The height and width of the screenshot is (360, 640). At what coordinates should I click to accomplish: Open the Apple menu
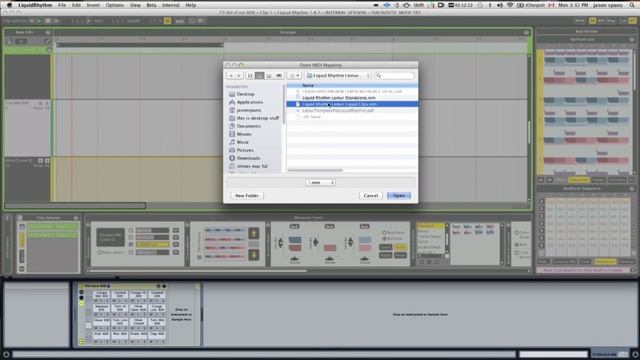[9, 5]
